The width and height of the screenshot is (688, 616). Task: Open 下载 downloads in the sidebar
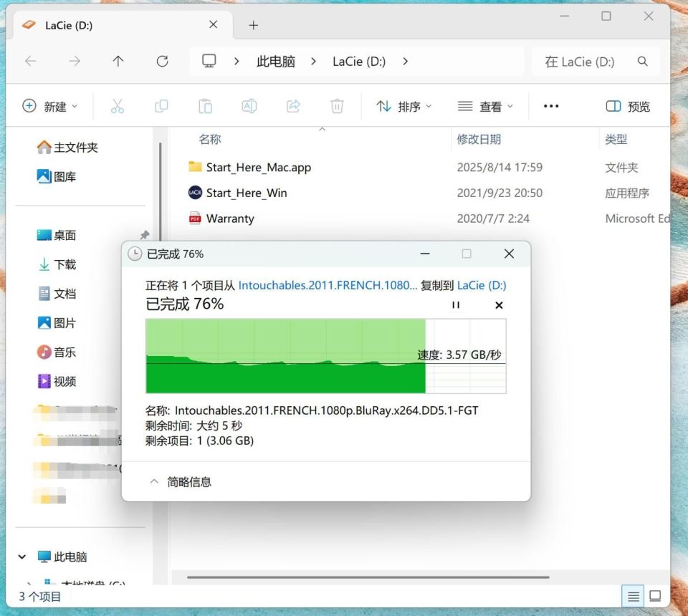click(56, 264)
